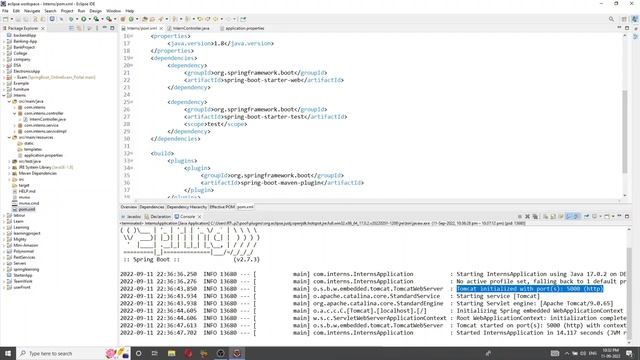The width and height of the screenshot is (640, 360).
Task: Open the New dropdown arrow in toolbar
Action: click(11, 19)
